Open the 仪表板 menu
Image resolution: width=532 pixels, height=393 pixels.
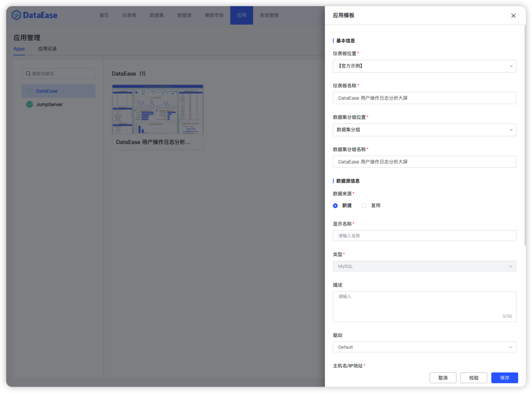[129, 15]
